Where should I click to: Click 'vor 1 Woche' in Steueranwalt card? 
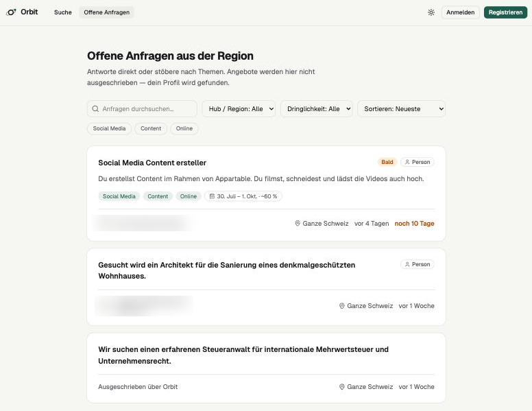[416, 386]
